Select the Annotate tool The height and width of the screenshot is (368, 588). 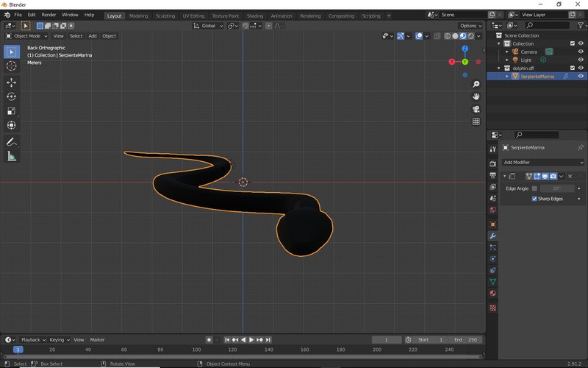click(x=12, y=142)
